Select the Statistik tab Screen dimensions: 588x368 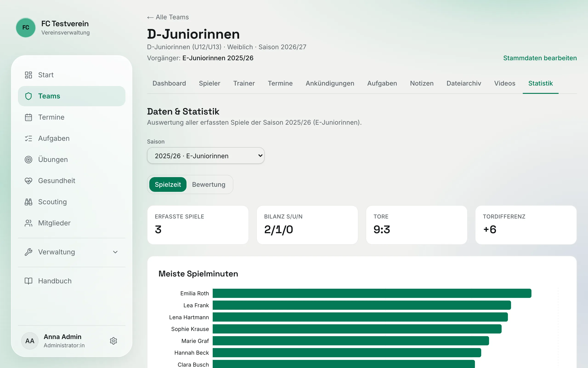[541, 83]
